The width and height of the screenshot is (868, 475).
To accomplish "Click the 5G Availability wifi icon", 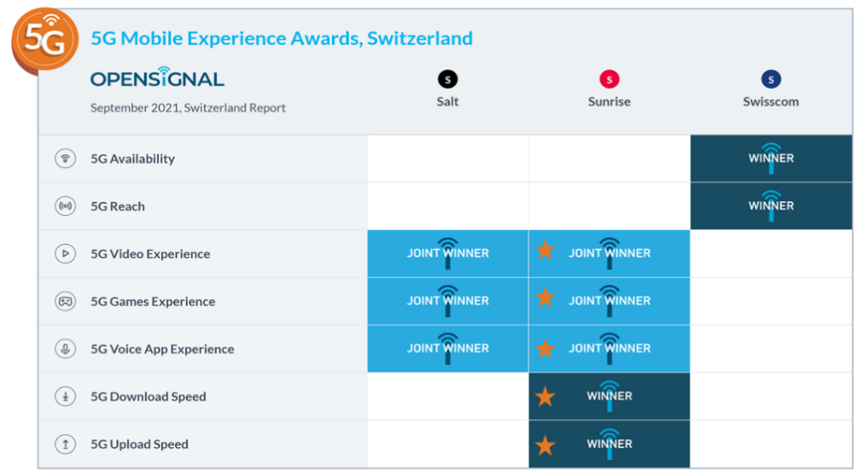I will (x=66, y=159).
